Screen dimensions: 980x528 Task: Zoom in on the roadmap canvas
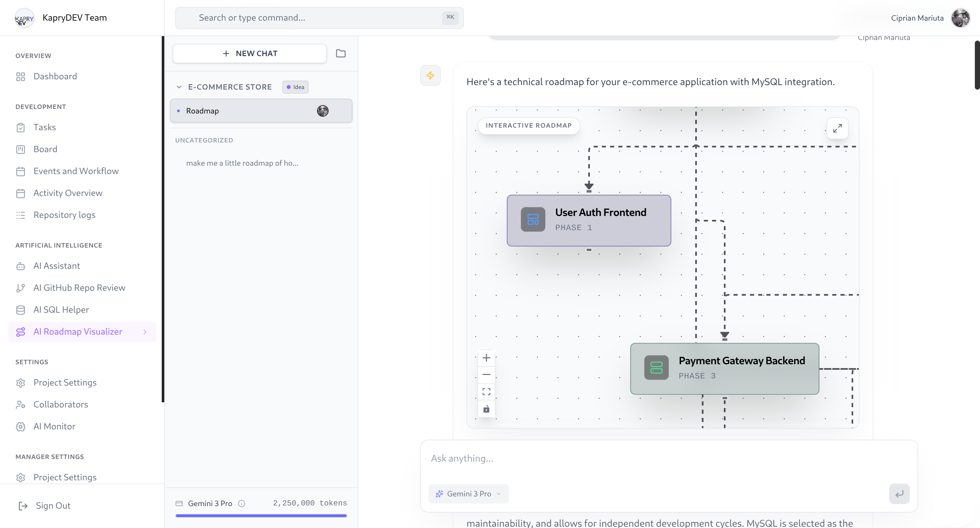tap(486, 358)
